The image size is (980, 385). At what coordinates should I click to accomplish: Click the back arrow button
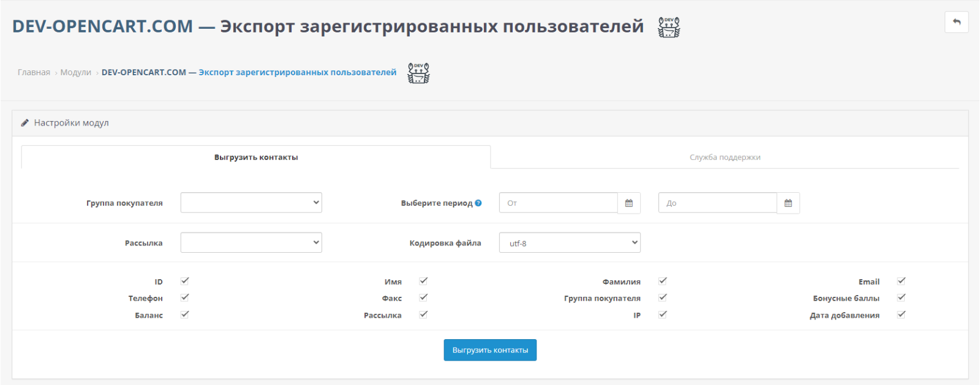956,22
